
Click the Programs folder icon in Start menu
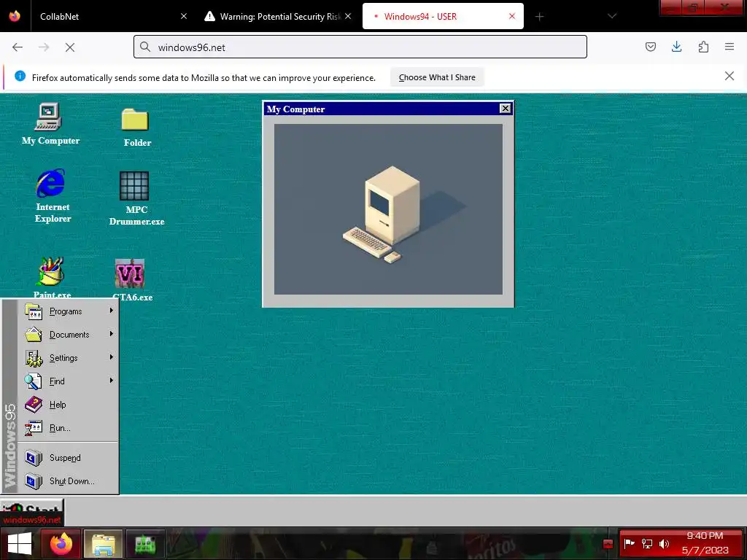click(x=34, y=311)
